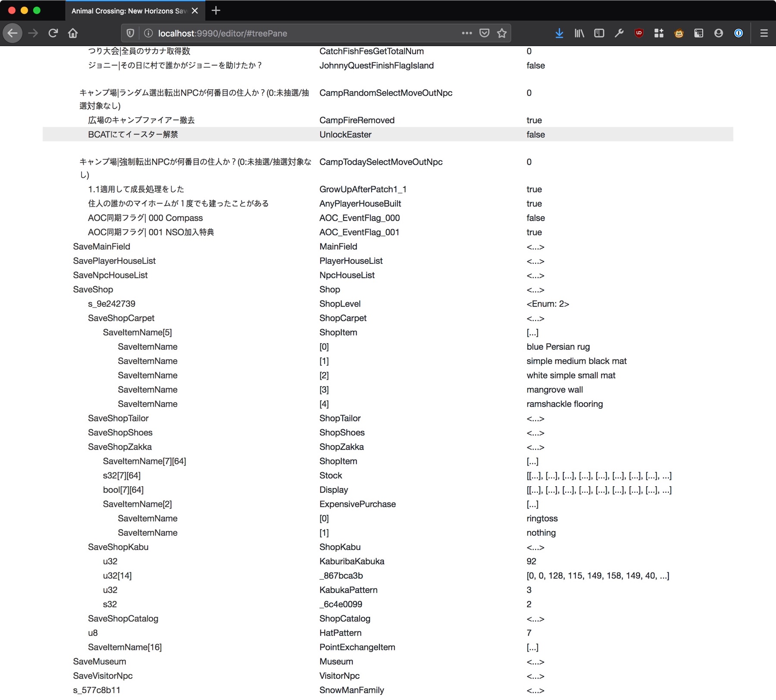Expand the SaveVisitorNpc node
Image resolution: width=776 pixels, height=700 pixels.
[x=103, y=676]
